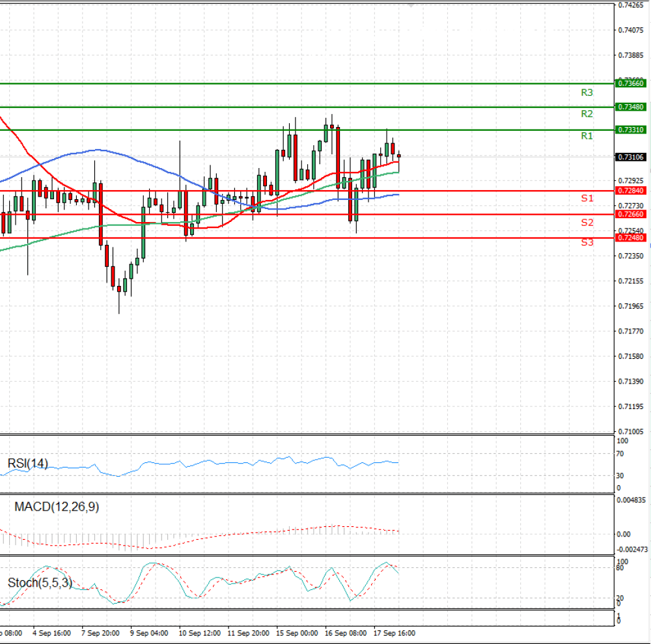Image resolution: width=651 pixels, height=644 pixels.
Task: Click the R2 resistance label
Action: pos(587,114)
